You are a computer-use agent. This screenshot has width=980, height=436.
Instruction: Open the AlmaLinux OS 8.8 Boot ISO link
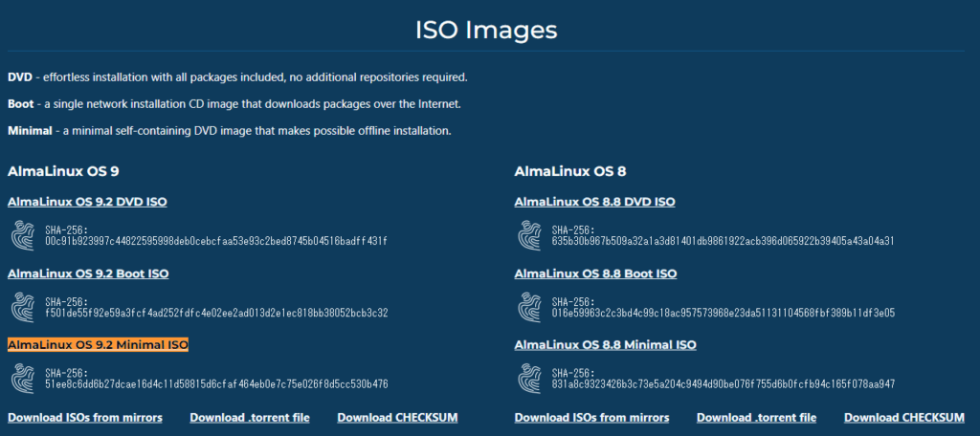[x=595, y=273]
